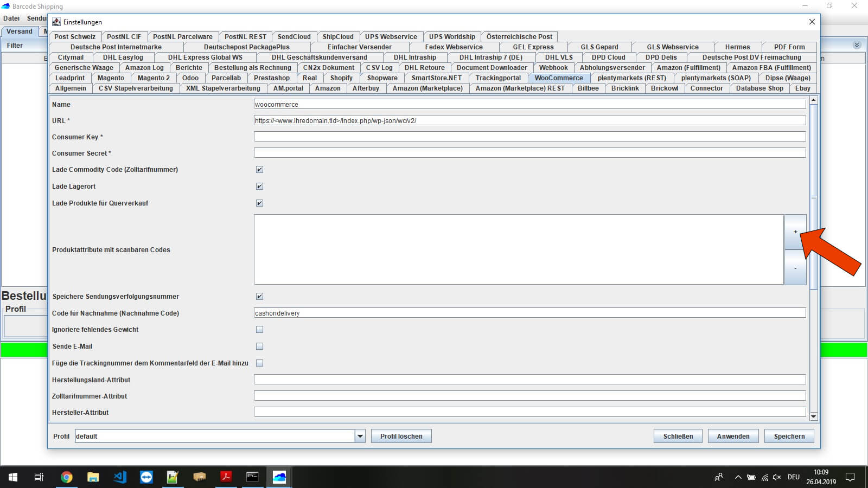Open the package box taskbar app icon
The width and height of the screenshot is (868, 488).
(x=199, y=477)
